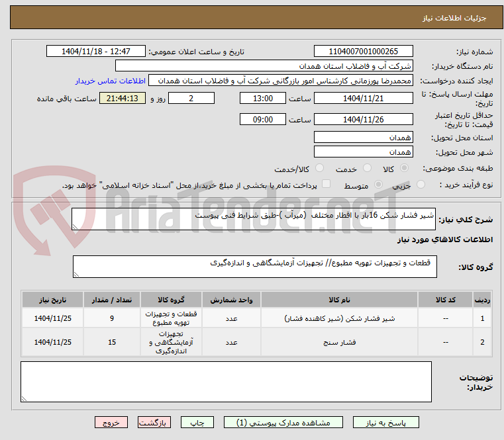This screenshot has height=440, width=504.
Task: Click the ردیف column header
Action: coord(482,300)
